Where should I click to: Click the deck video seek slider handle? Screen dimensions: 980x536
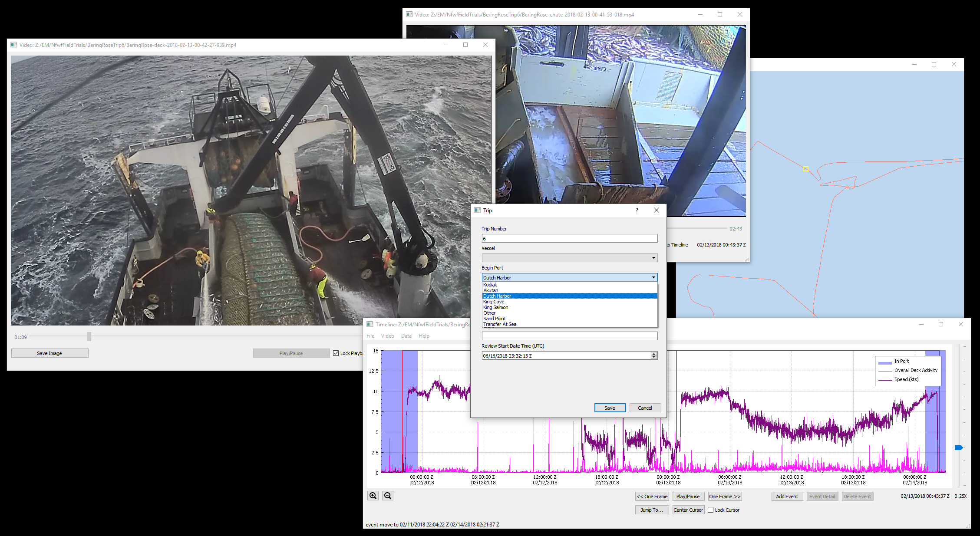(x=89, y=336)
